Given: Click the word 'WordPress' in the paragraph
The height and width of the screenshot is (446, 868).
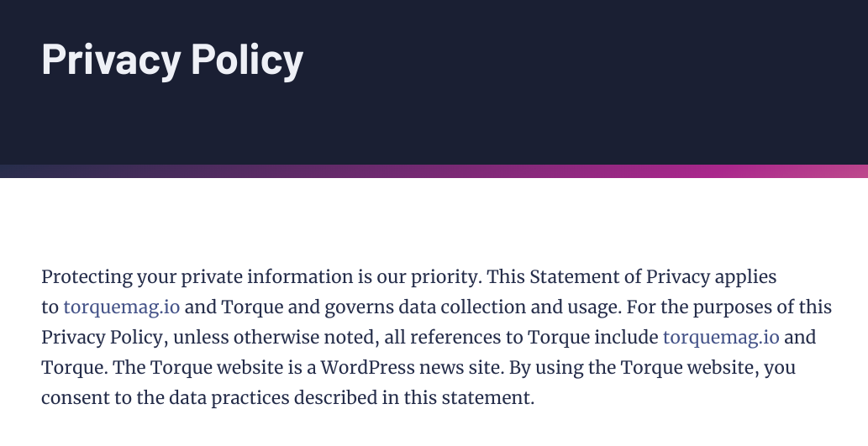Looking at the screenshot, I should point(367,367).
